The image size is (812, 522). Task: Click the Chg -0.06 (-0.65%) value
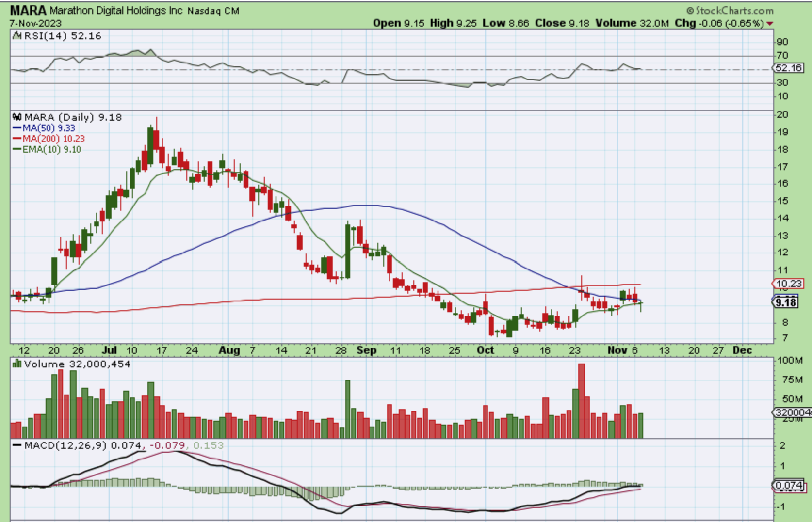[x=719, y=23]
